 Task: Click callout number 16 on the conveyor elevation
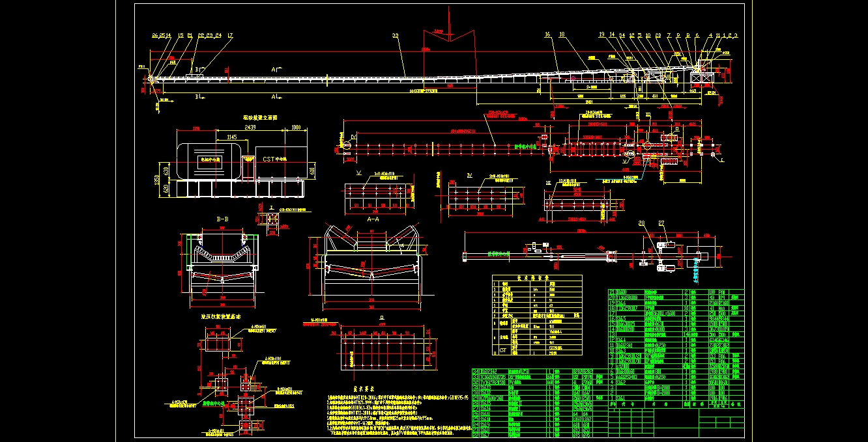547,35
